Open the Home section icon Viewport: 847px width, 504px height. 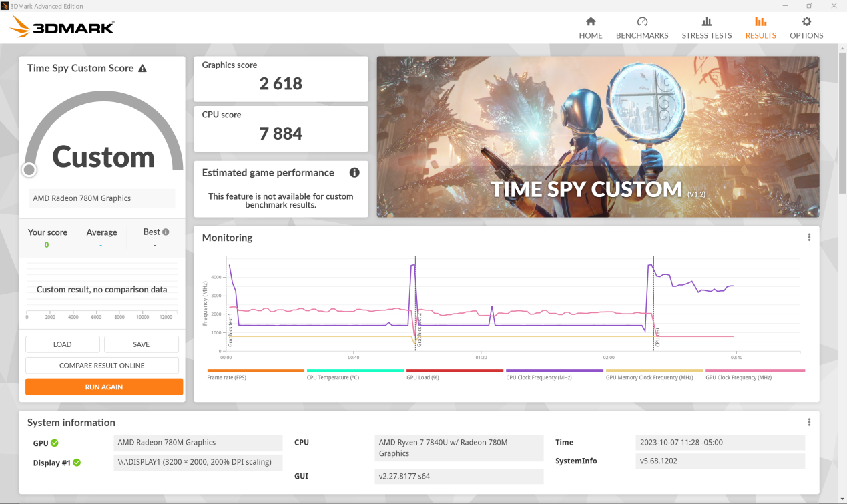(x=591, y=22)
